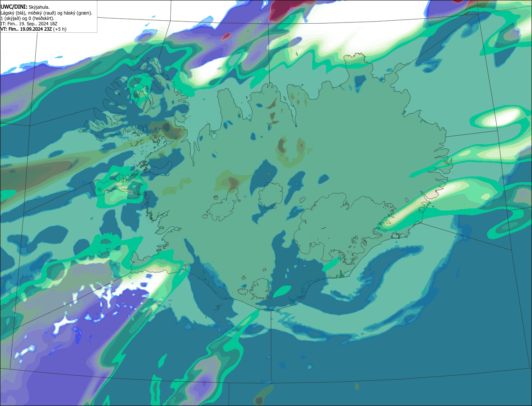
Task: Click the valid time "VT: Fim.. 19.09.2024 23Z"
Action: click(x=26, y=29)
